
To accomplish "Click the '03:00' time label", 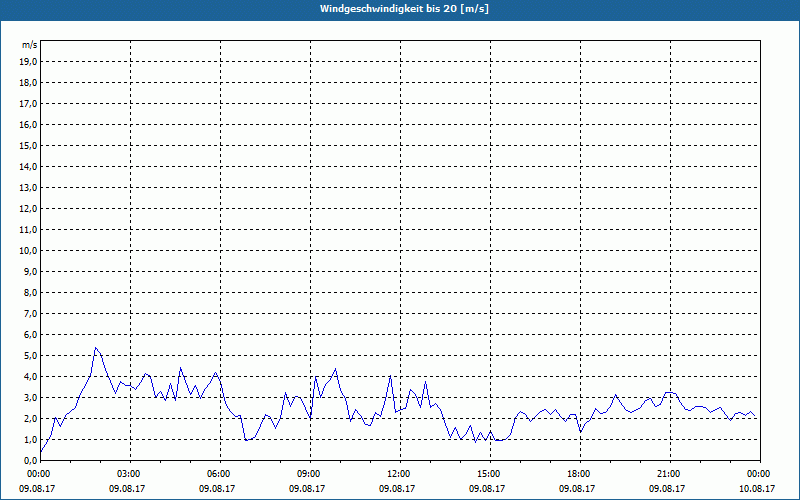I will (127, 474).
